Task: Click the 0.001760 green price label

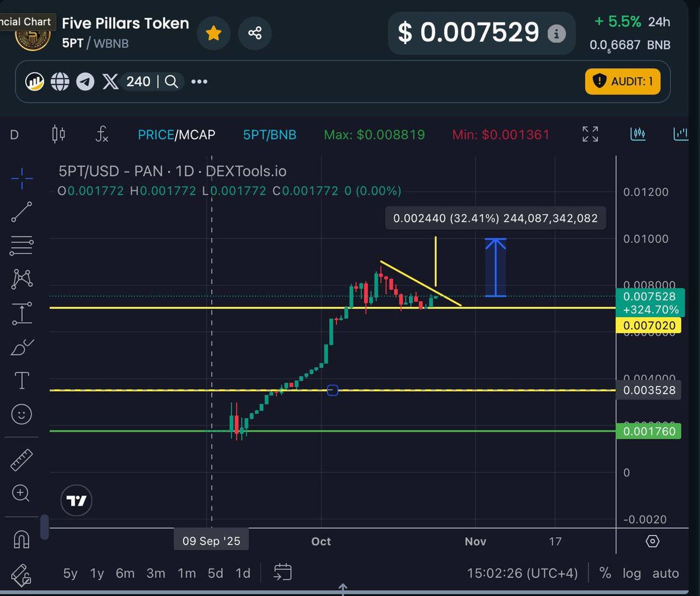Action: click(x=649, y=432)
